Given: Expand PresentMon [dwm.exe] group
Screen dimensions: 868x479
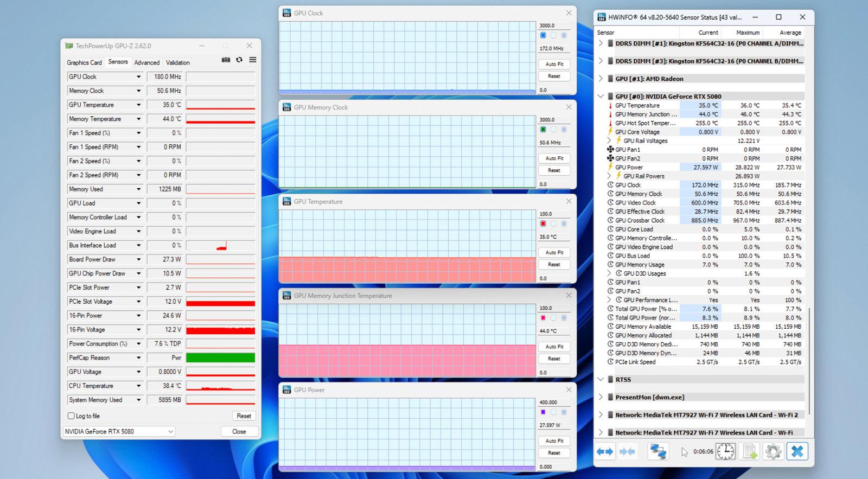Looking at the screenshot, I should point(601,397).
